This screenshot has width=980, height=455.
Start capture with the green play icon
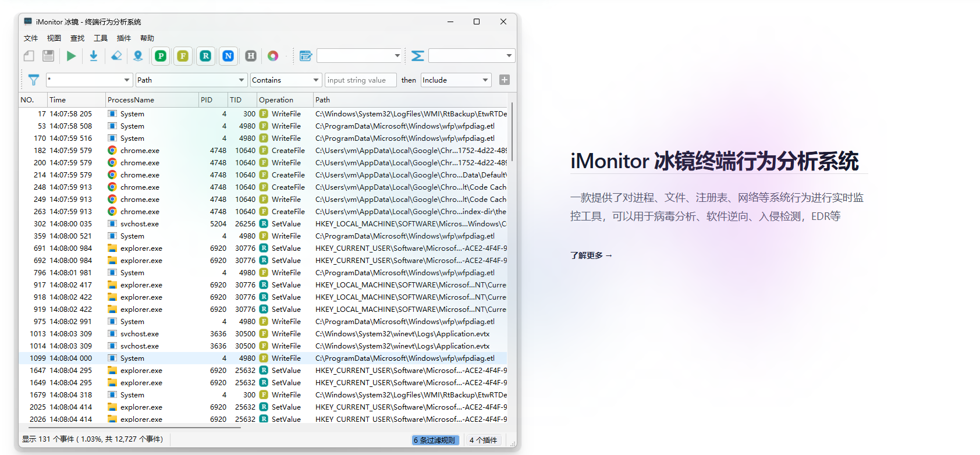[71, 56]
